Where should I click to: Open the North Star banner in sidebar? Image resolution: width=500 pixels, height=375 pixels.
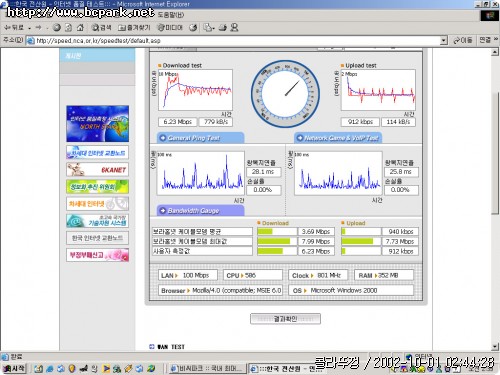tap(97, 124)
